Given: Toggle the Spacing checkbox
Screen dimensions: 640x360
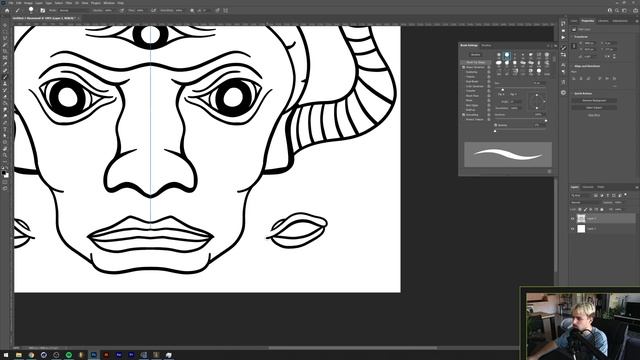Looking at the screenshot, I should tap(496, 125).
